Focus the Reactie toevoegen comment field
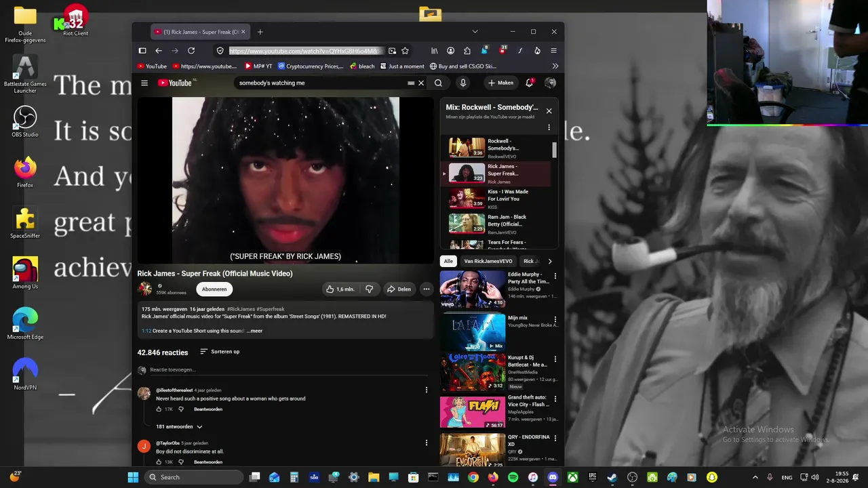Viewport: 868px width, 488px height. click(x=289, y=369)
